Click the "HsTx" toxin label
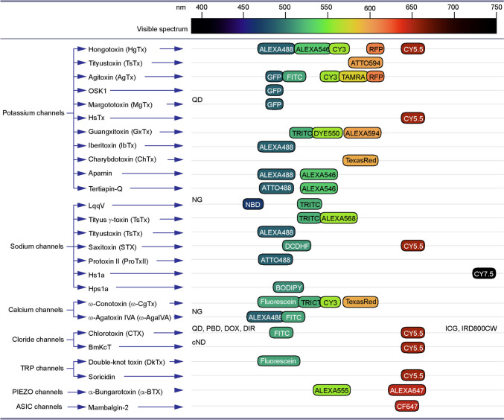This screenshot has height=420, width=504. pos(97,118)
